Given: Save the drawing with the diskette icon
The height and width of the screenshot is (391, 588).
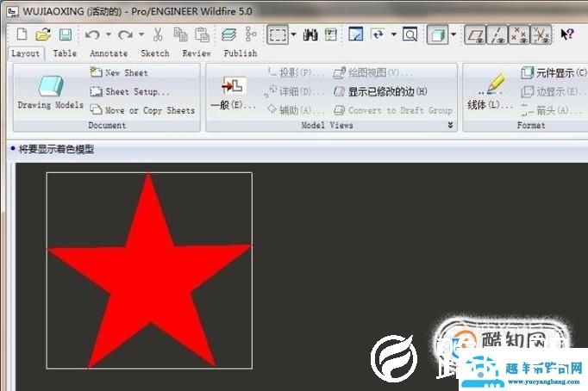Looking at the screenshot, I should [x=66, y=34].
